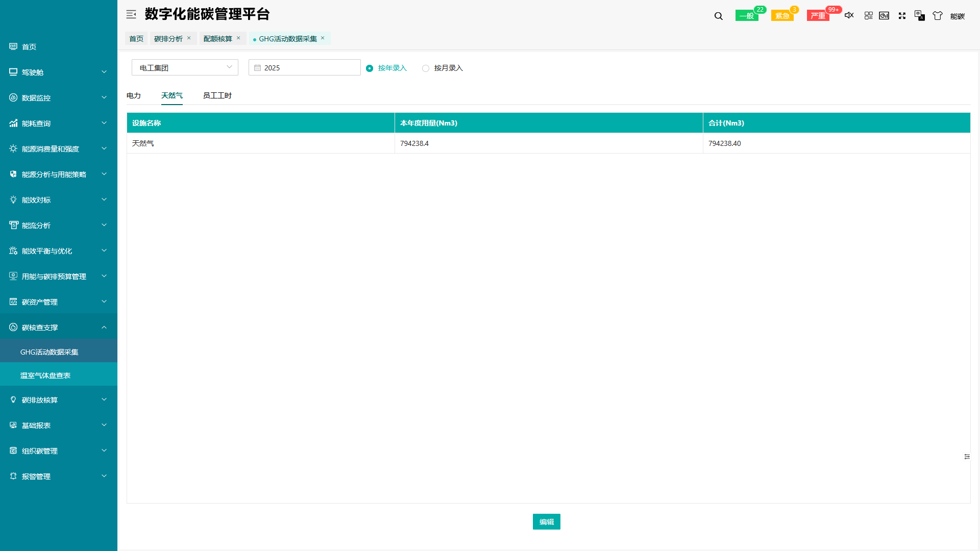The image size is (980, 551).
Task: Mute alerts via the speaker icon
Action: pos(849,16)
